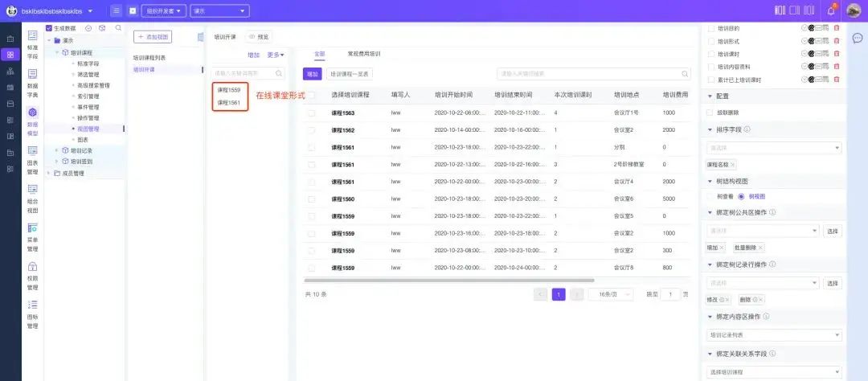Click the purple 增加 button above table
The width and height of the screenshot is (868, 381).
312,74
